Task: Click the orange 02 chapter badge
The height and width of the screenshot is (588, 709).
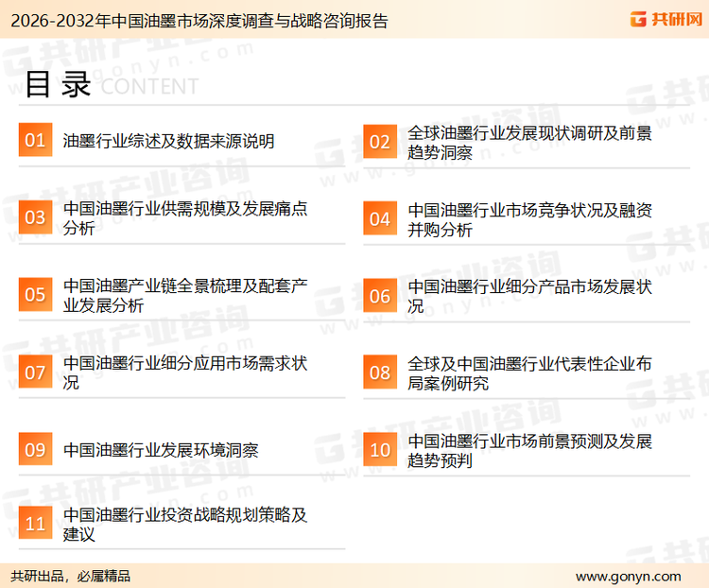Action: click(x=380, y=141)
